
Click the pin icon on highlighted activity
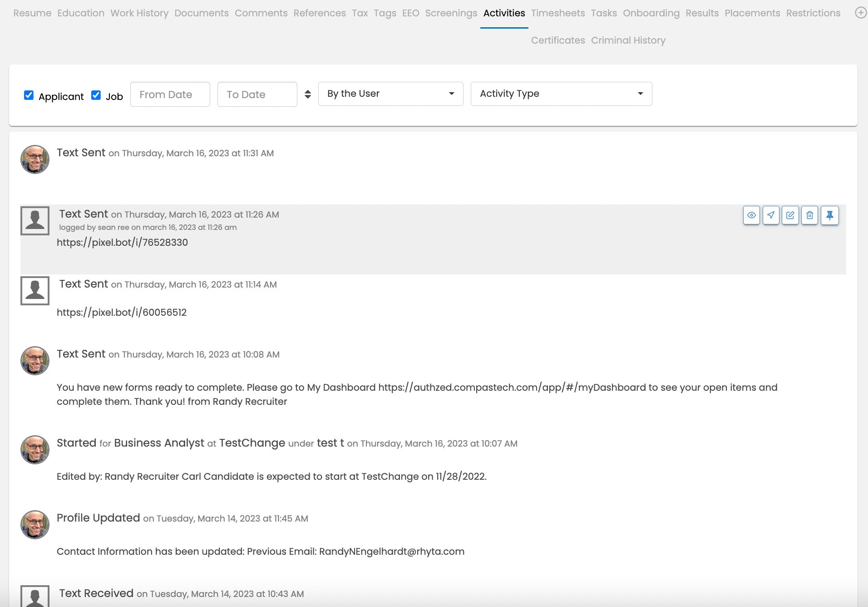tap(830, 215)
